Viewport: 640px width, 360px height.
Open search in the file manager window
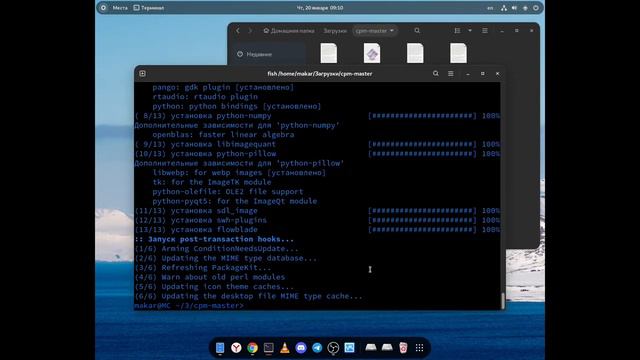[417, 31]
